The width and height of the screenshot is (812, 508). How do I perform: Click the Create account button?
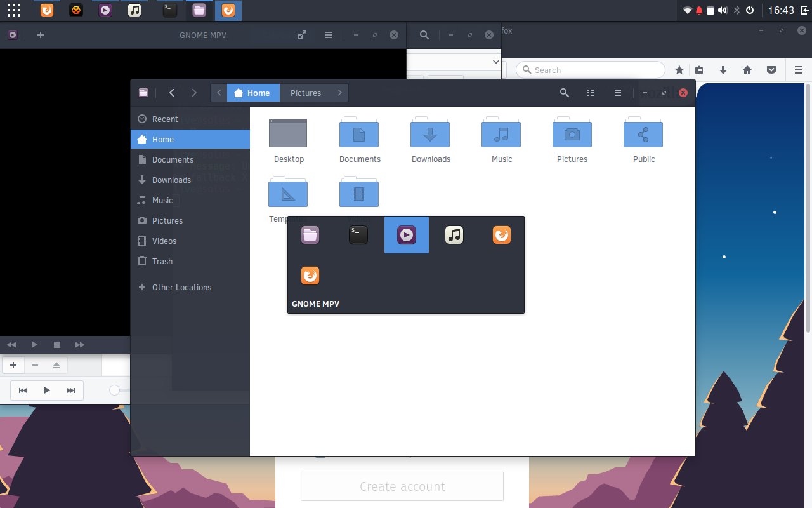[x=402, y=486]
